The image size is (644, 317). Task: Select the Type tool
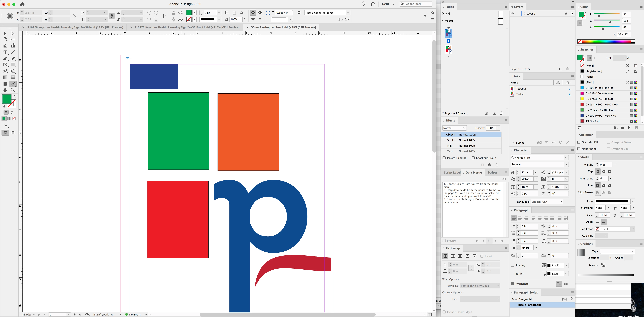(x=5, y=52)
